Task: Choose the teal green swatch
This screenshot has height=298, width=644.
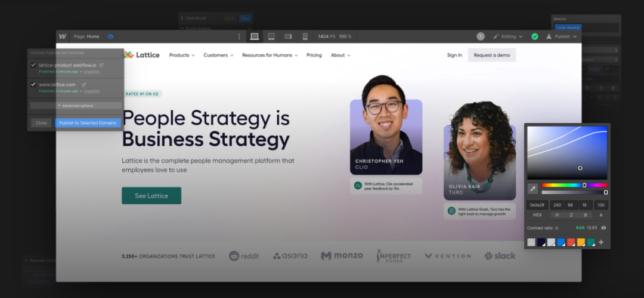Action: coord(590,242)
